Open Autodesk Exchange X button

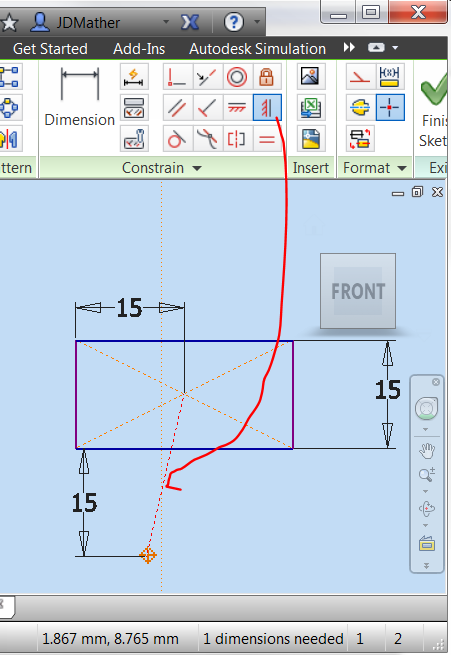pos(190,22)
